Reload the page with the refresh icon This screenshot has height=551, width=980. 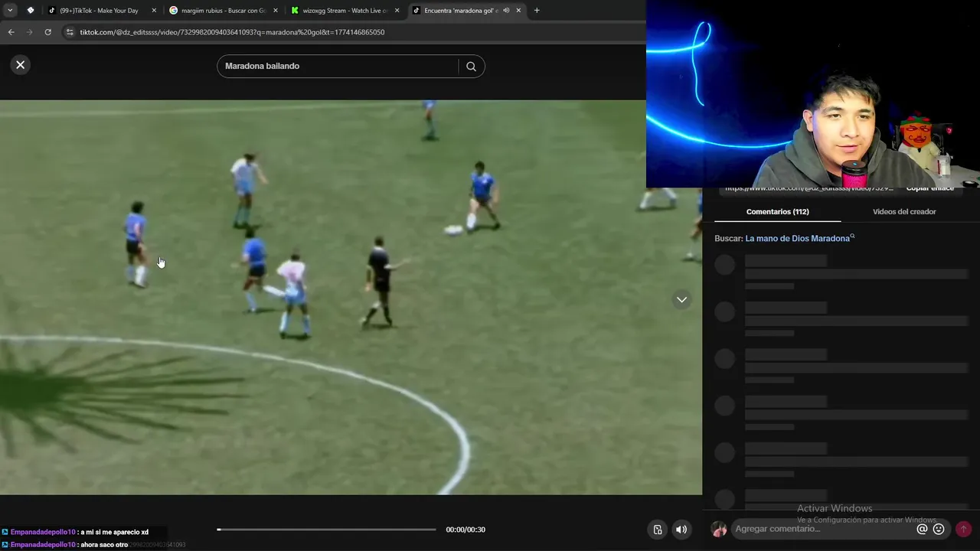tap(47, 32)
